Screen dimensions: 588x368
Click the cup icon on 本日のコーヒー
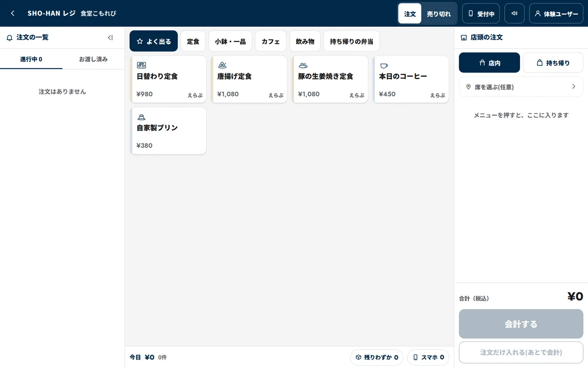[384, 65]
